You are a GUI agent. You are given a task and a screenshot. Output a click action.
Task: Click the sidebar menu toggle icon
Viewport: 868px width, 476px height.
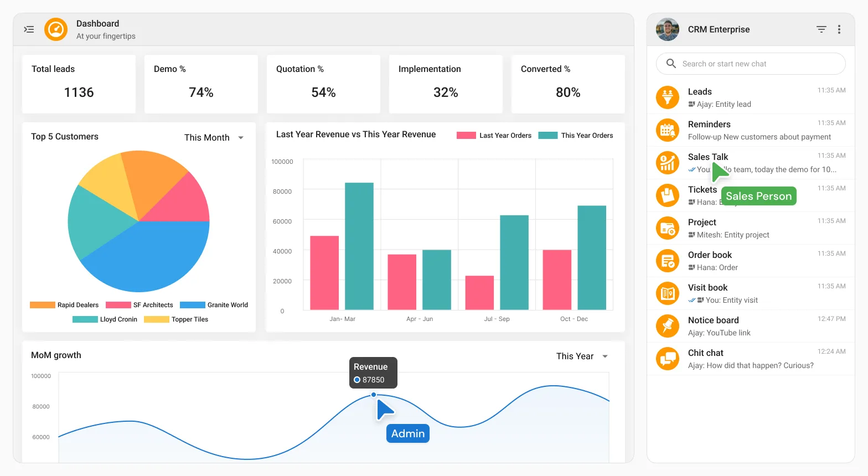point(29,29)
